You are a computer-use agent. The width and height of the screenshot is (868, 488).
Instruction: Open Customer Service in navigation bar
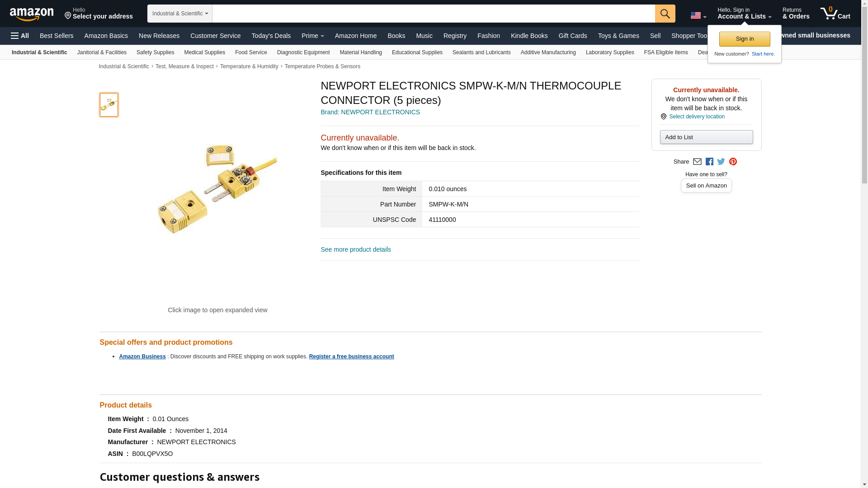pos(215,36)
